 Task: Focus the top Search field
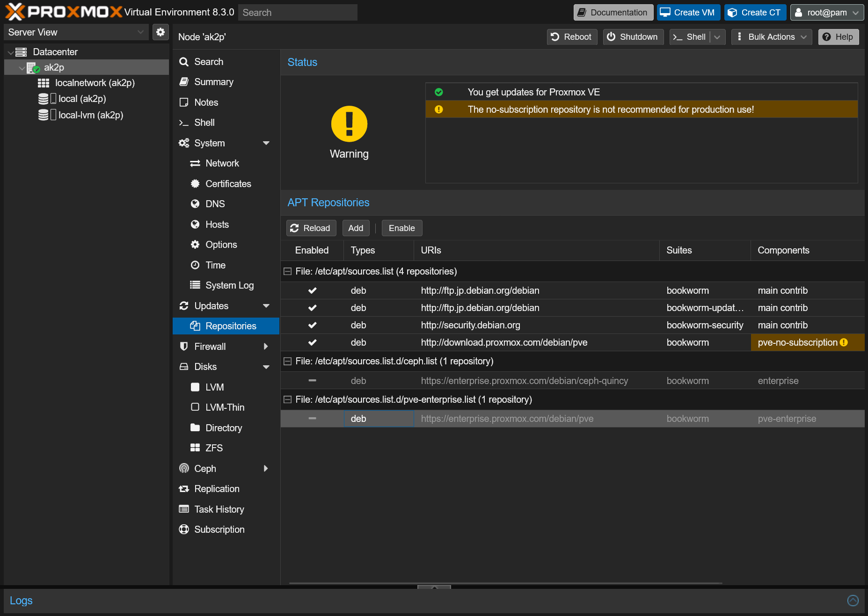coord(298,13)
